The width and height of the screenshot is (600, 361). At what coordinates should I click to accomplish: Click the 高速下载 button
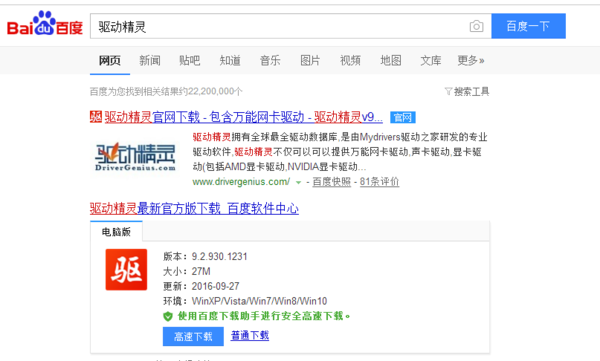tap(193, 336)
